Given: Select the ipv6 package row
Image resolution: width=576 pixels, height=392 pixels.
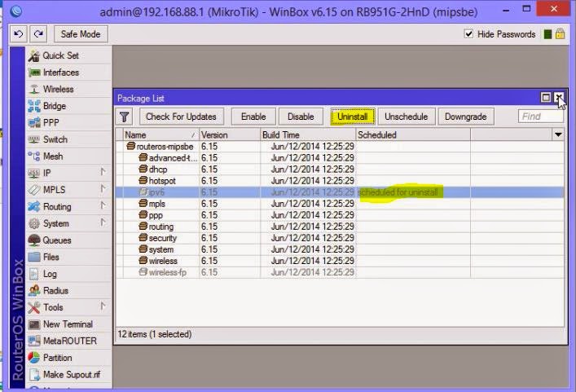Looking at the screenshot, I should click(340, 192).
